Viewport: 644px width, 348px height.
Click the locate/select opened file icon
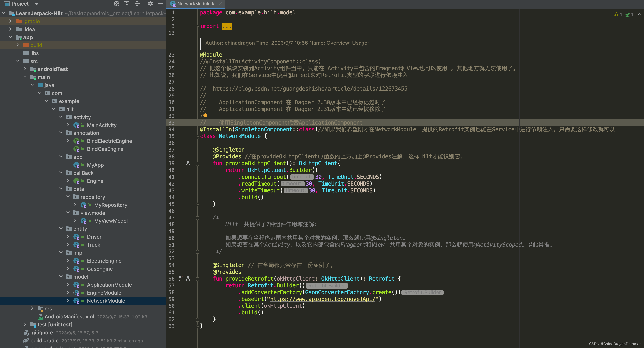pyautogui.click(x=117, y=4)
